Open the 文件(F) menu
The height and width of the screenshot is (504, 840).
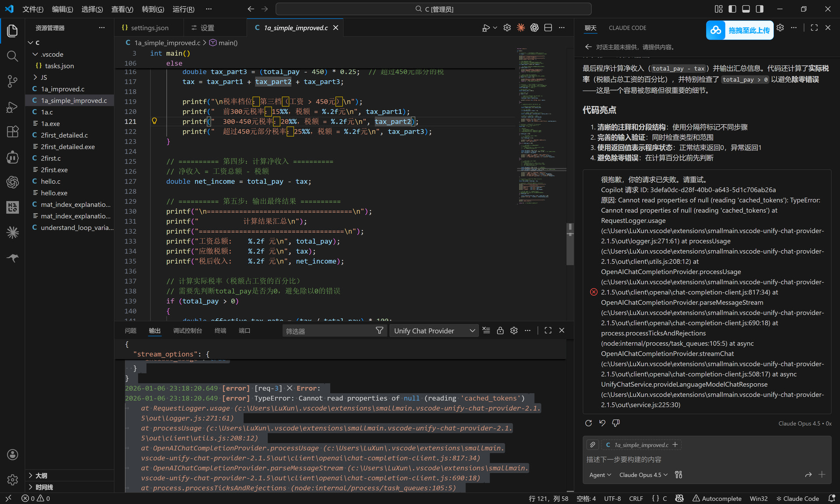[33, 9]
